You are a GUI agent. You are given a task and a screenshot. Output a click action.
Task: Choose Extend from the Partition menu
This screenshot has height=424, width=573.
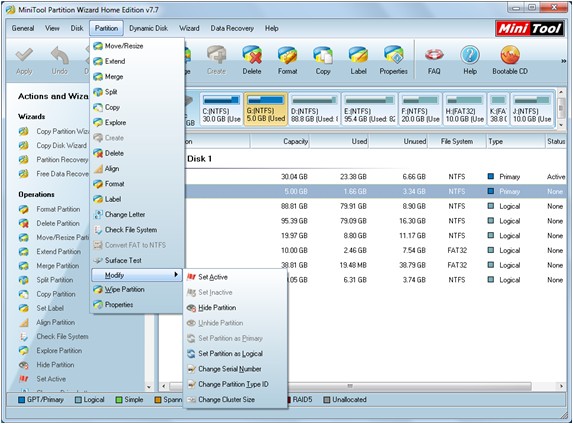(137, 61)
